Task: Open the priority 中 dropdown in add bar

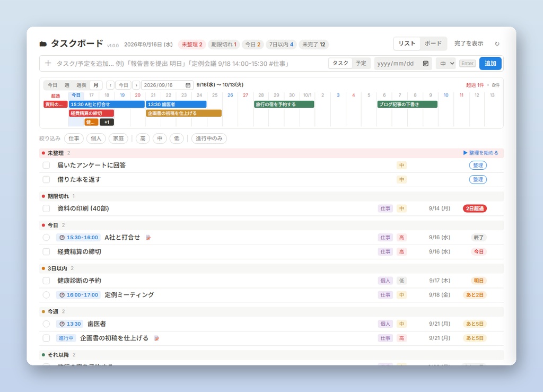Action: pyautogui.click(x=445, y=63)
